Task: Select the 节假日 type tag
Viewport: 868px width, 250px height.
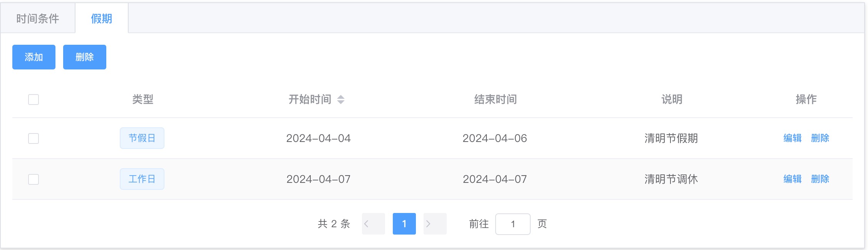Action: pos(142,138)
